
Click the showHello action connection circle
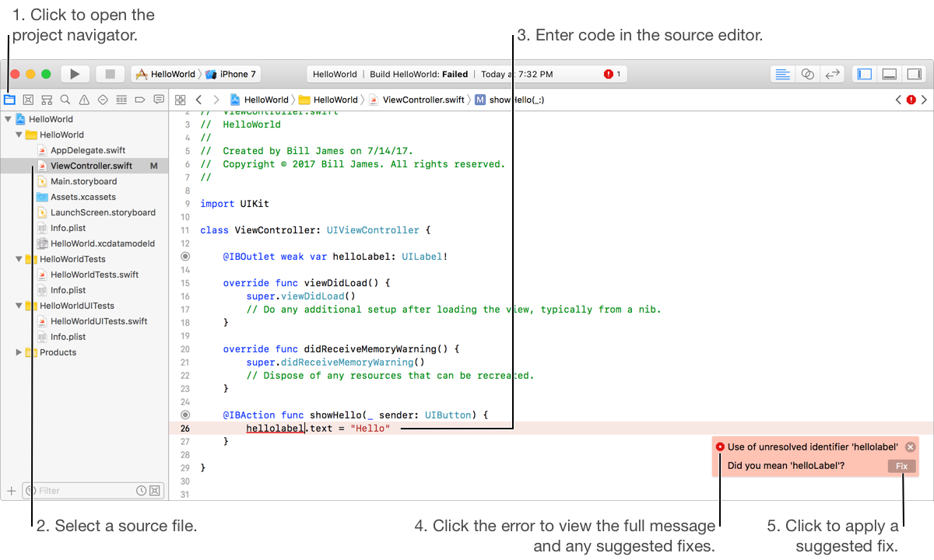click(x=185, y=415)
